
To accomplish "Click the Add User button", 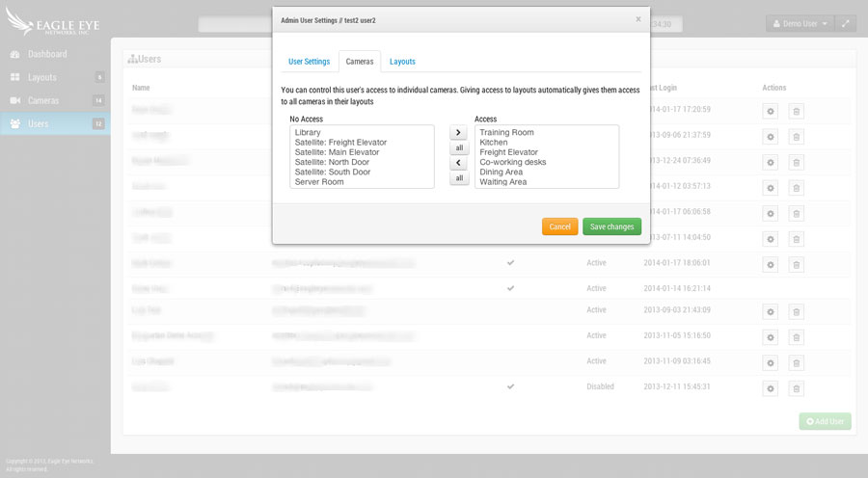I will click(x=825, y=421).
